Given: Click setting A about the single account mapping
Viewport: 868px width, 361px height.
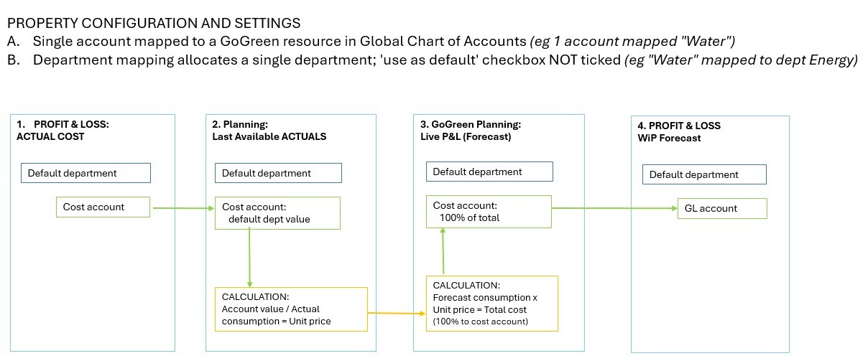Looking at the screenshot, I should pos(381,42).
